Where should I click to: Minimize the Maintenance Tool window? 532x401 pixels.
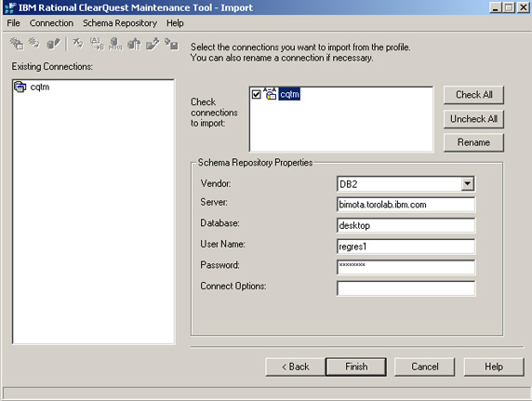click(496, 7)
